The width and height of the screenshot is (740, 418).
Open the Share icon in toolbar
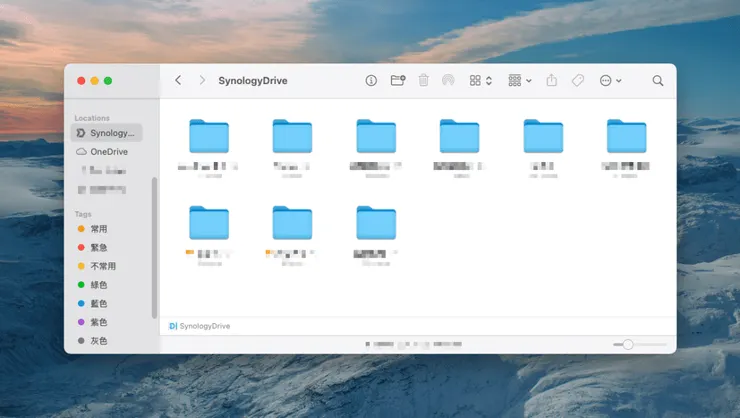click(551, 81)
